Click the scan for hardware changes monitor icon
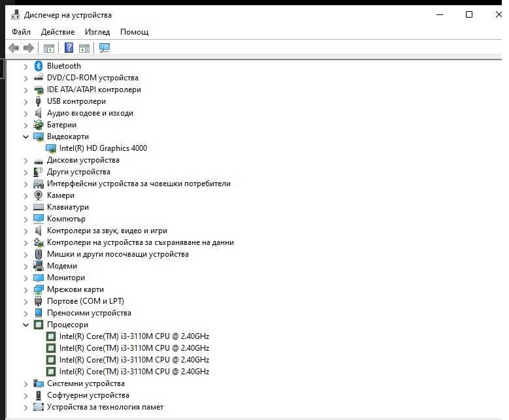 (x=104, y=48)
